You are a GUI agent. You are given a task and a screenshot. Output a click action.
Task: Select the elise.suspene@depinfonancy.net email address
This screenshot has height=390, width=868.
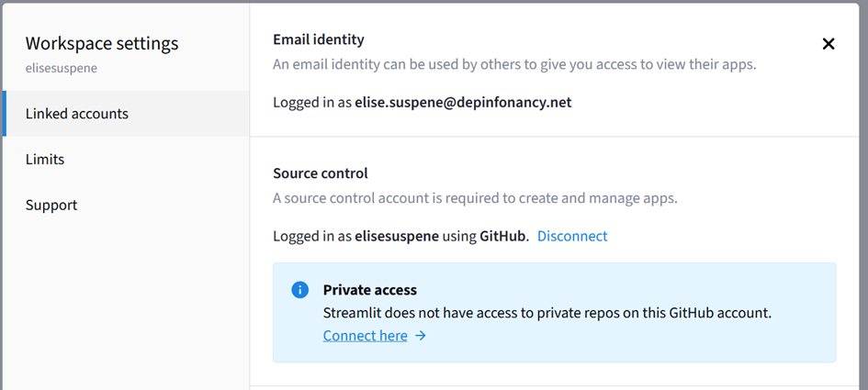click(463, 103)
